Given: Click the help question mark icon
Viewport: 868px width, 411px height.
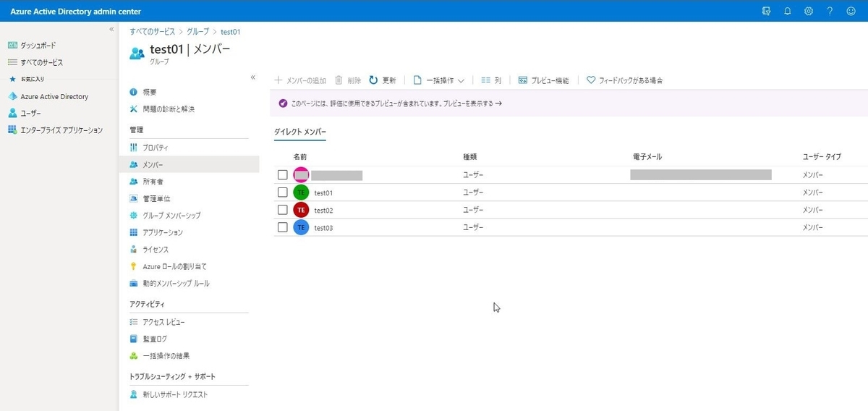Looking at the screenshot, I should point(830,11).
